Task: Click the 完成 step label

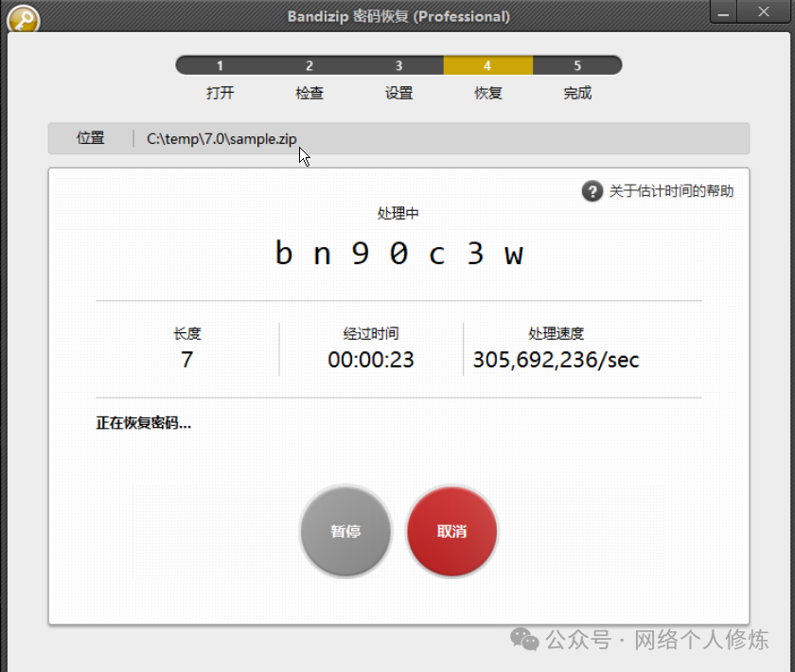Action: (577, 93)
